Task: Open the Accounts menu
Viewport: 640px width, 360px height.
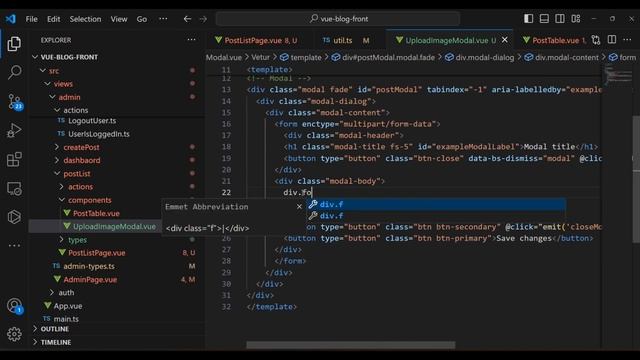Action: (14, 306)
